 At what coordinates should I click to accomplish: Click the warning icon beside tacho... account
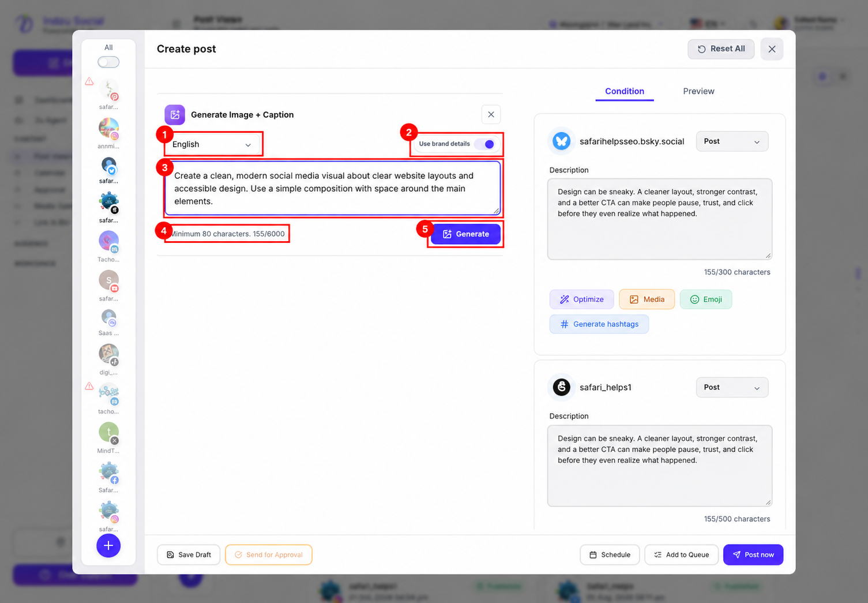[x=89, y=386]
